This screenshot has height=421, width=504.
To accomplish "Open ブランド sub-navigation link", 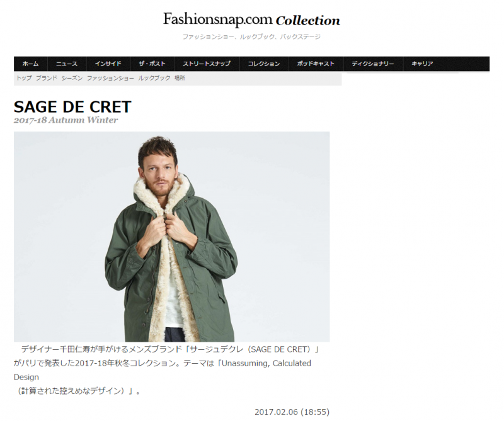I will point(46,78).
